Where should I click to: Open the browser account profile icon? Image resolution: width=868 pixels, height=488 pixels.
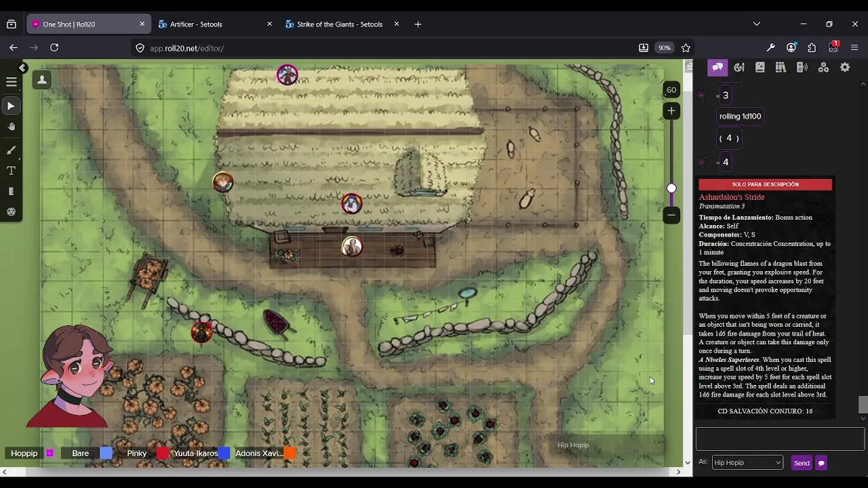(x=791, y=48)
